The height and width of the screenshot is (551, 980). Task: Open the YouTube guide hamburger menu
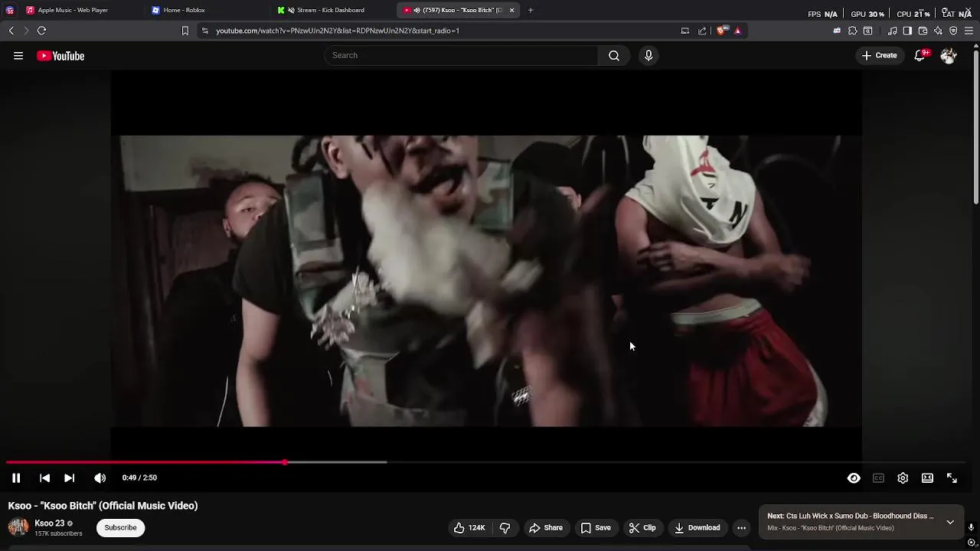coord(18,55)
